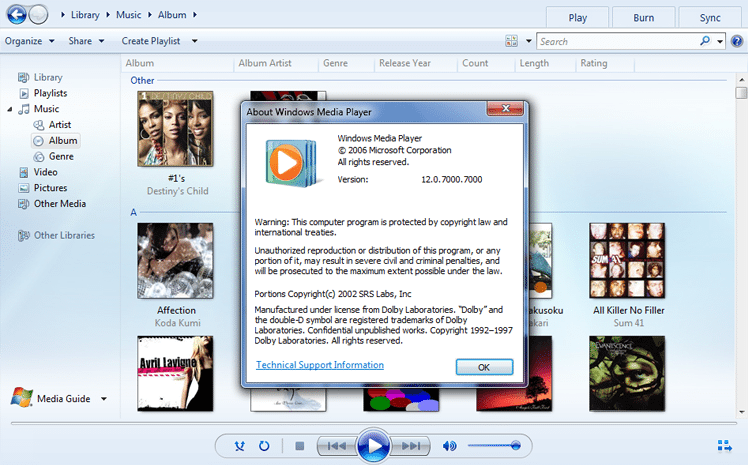
Task: Expand the arrow after Album breadcrumb
Action: (195, 15)
